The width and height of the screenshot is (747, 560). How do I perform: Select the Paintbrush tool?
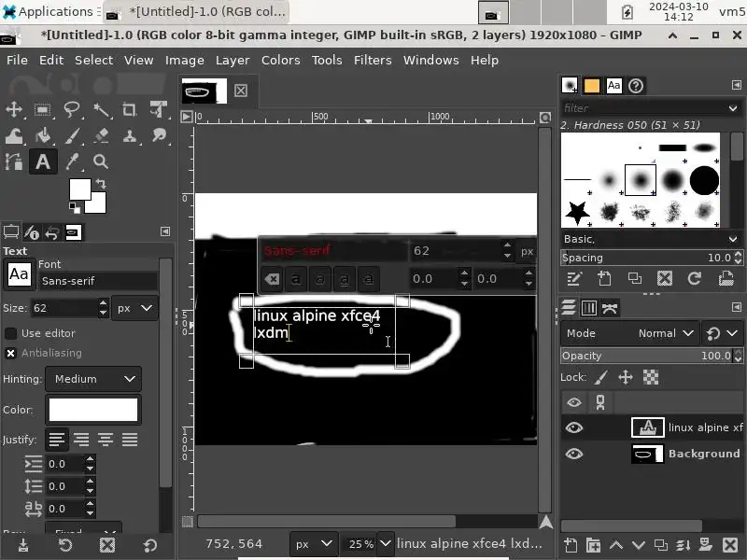[x=72, y=136]
